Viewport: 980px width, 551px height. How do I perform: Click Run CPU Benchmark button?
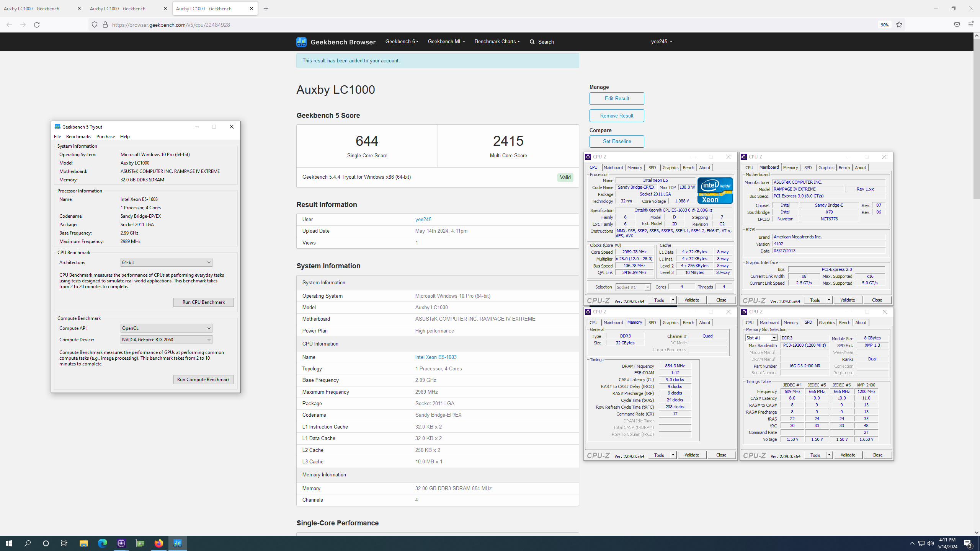(203, 302)
